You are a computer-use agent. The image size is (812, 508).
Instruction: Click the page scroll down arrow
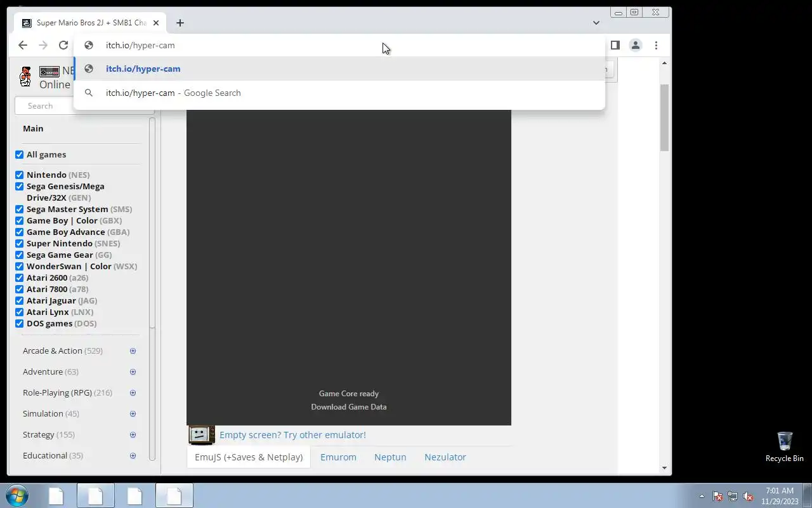664,468
